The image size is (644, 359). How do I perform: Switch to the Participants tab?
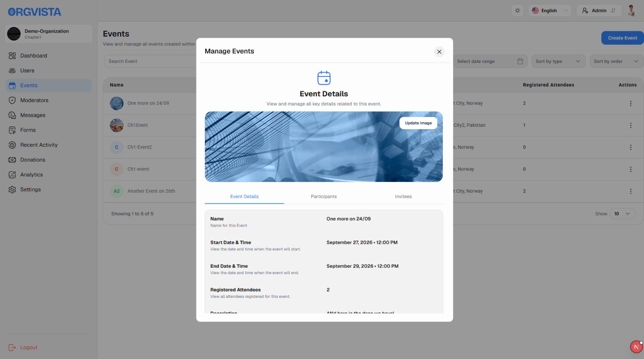point(324,196)
